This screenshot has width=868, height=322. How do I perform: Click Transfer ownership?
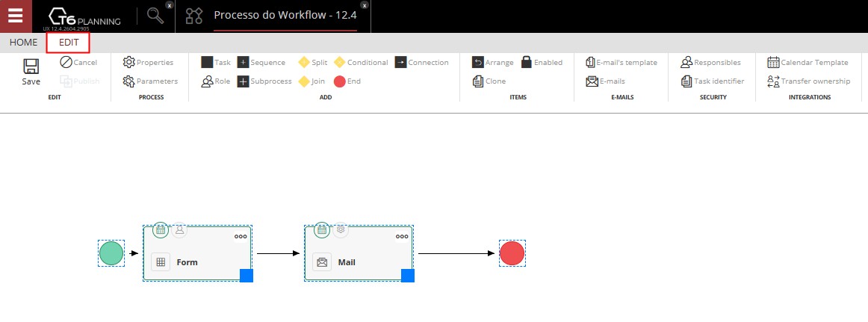[x=809, y=81]
